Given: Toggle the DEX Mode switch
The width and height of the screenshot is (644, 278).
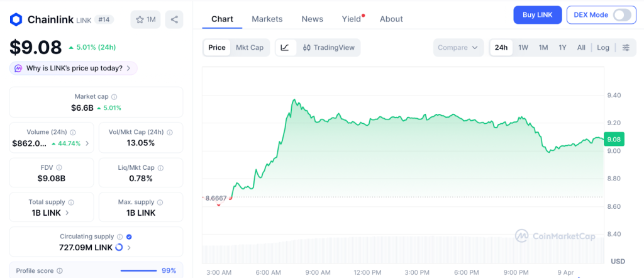Looking at the screenshot, I should [x=621, y=15].
